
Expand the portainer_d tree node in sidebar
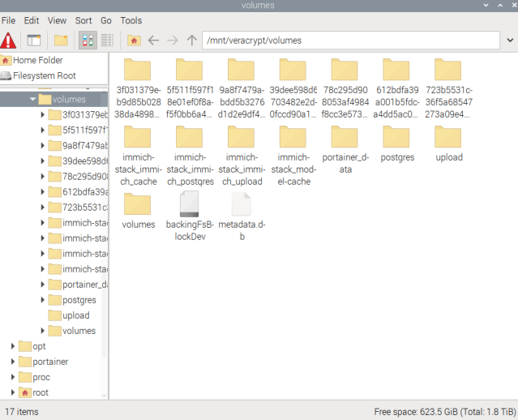click(43, 285)
